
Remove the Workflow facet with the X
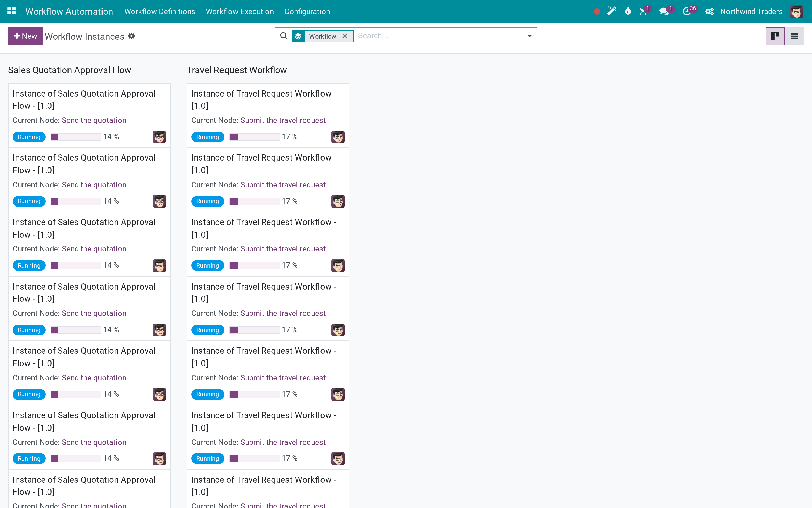[x=345, y=36]
